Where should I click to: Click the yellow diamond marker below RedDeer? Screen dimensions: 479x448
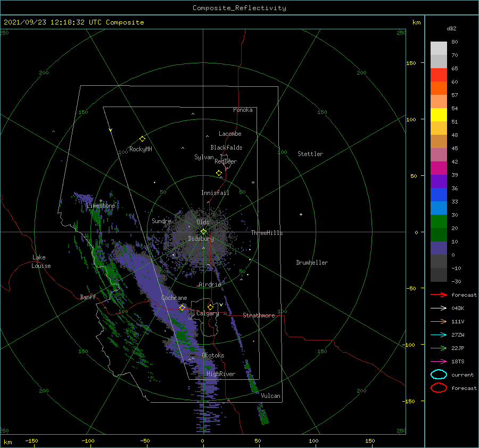point(219,173)
